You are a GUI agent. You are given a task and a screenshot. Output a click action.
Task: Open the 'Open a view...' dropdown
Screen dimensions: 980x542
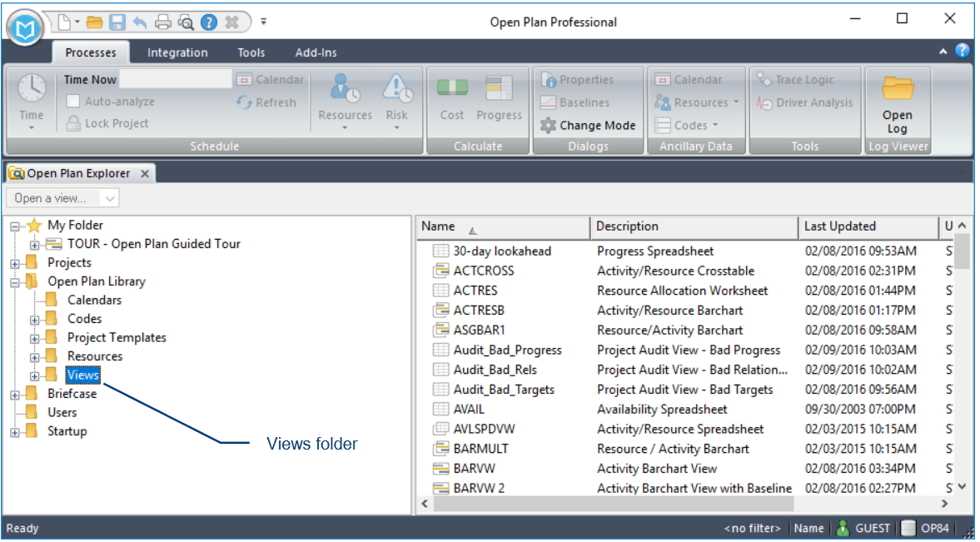110,197
